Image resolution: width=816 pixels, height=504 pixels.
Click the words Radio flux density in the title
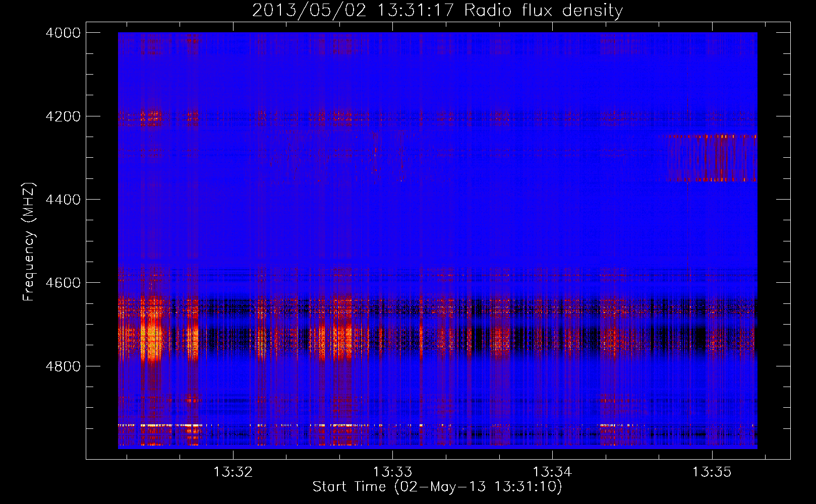(543, 11)
